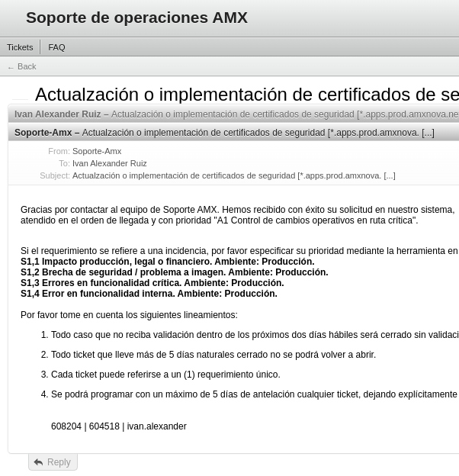This screenshot has width=459, height=476.
Task: Click the S1,1 Impacto producción priority line
Action: [x=167, y=262]
